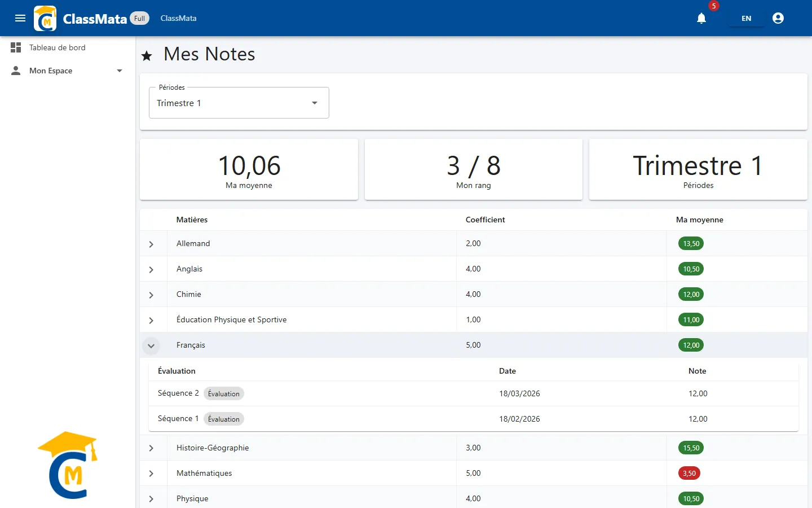
Task: Expand the Chimie row chevron
Action: click(151, 295)
